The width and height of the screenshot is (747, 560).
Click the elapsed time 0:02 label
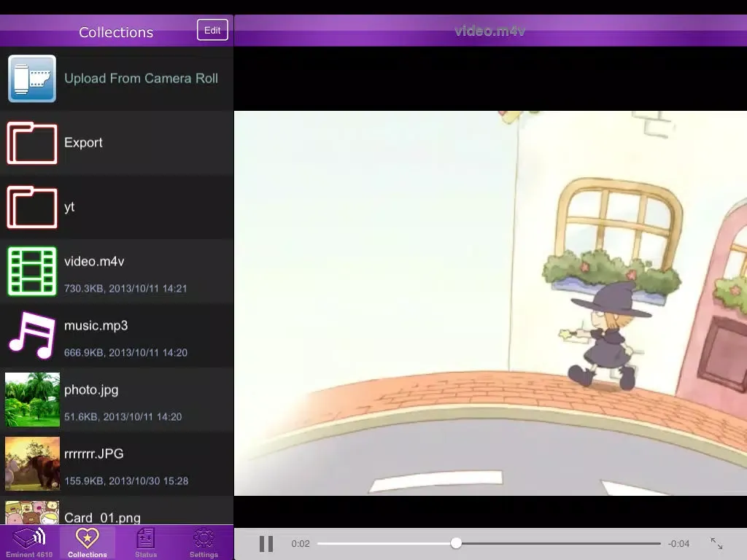(x=301, y=544)
